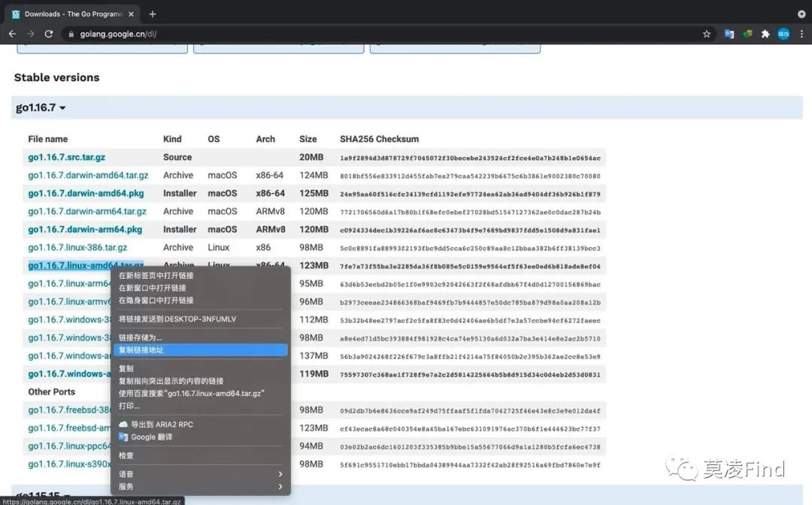The width and height of the screenshot is (812, 505).
Task: Click the File name column header
Action: coord(47,139)
